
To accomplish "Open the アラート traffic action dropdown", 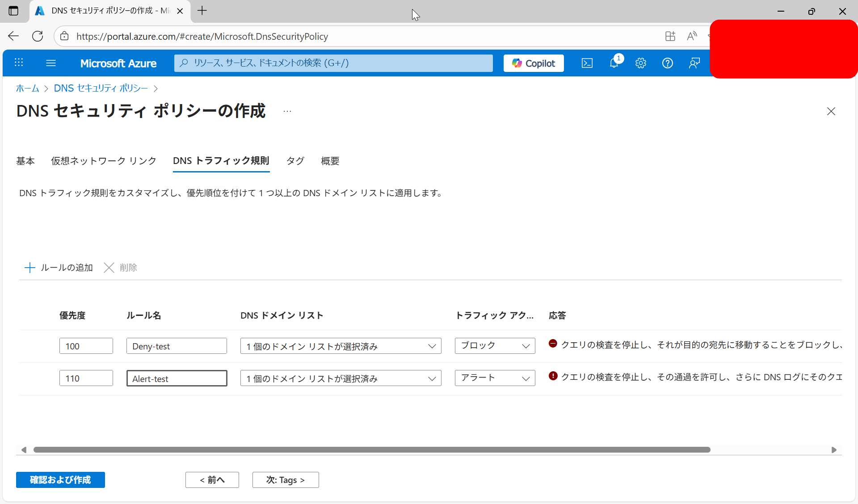I will tap(495, 378).
